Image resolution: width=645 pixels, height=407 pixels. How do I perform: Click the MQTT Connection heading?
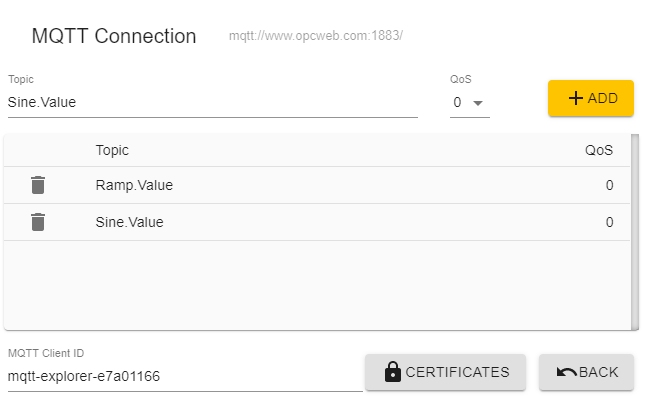click(114, 36)
